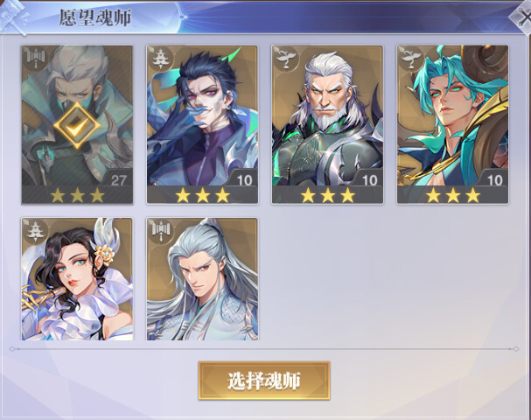Screen dimensions: 531x420
Task: Click tower class icon on black-haired lady card
Action: [34, 231]
